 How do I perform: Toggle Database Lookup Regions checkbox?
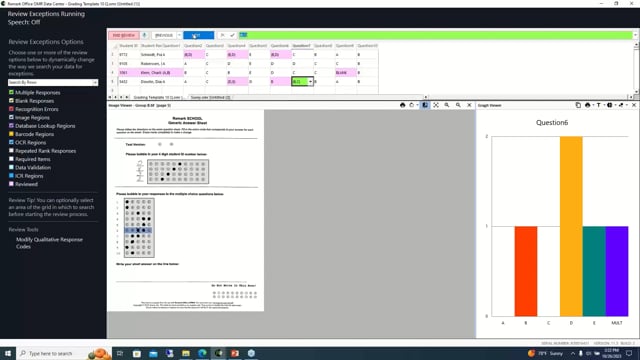click(x=11, y=126)
